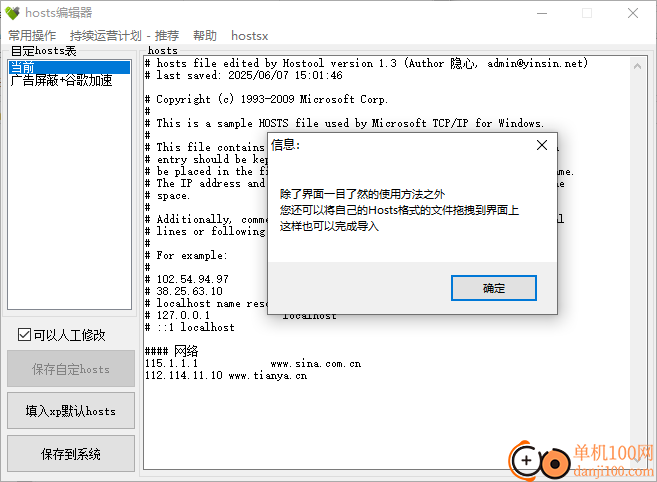Click the '# For example:' line
Screen dimensions: 657x482
pyautogui.click(x=186, y=255)
